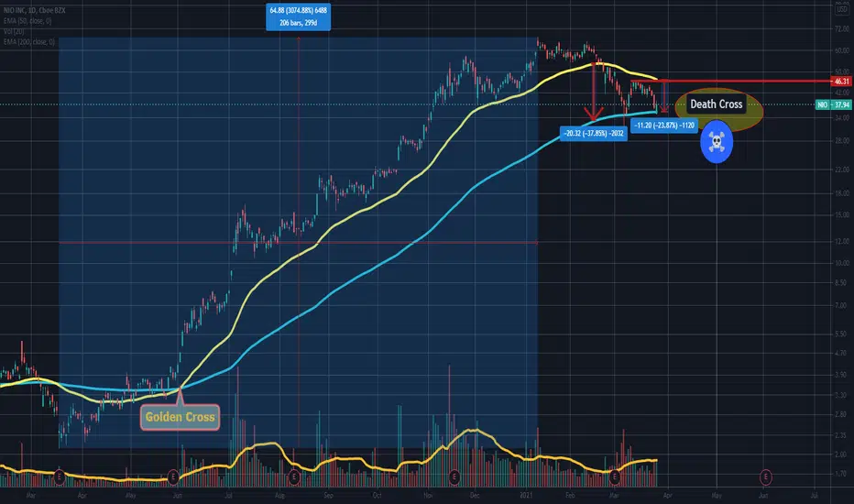Click the Aug label on time axis
854x504 pixels.
coord(279,496)
